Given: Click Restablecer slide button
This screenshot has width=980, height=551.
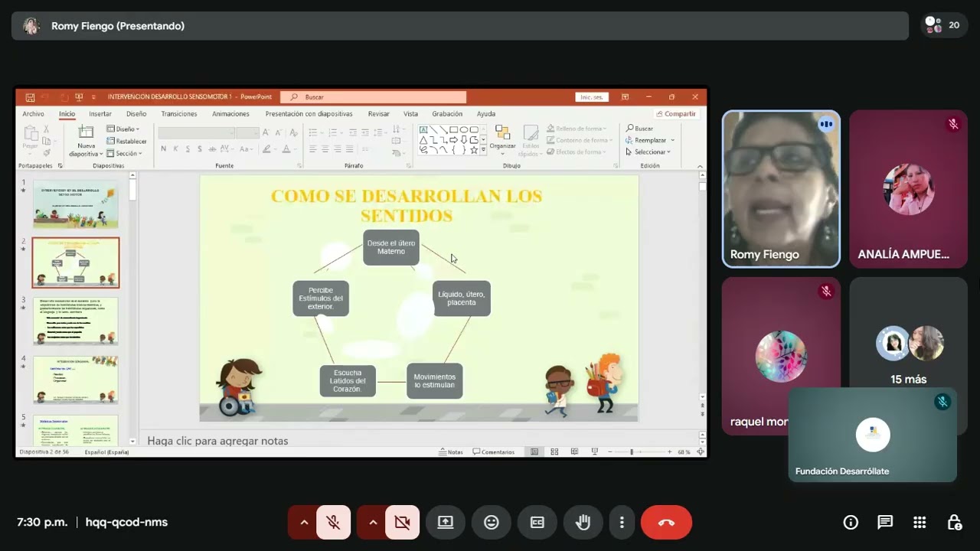Looking at the screenshot, I should coord(127,141).
